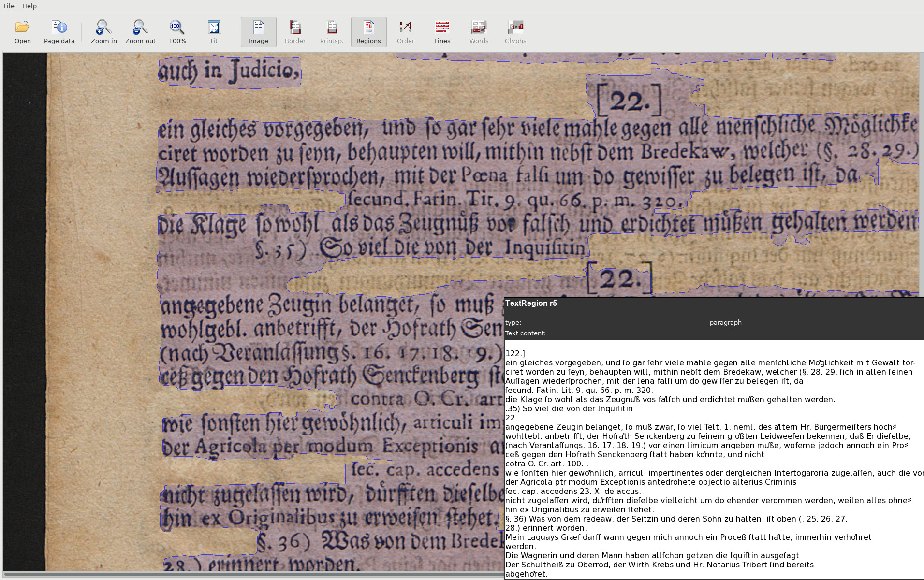This screenshot has width=924, height=580.
Task: Open the Help menu
Action: (29, 6)
